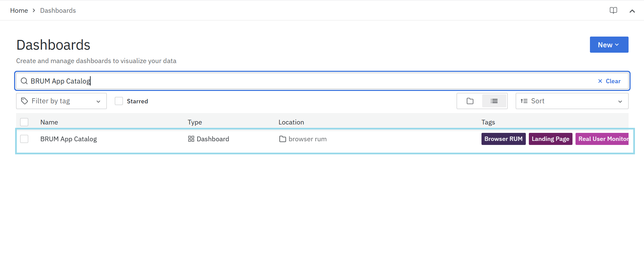Clear the search query

[x=609, y=81]
